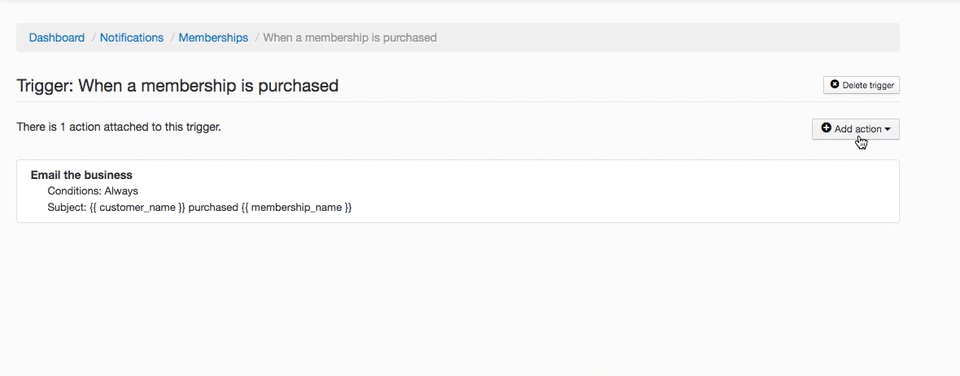Click the Subject template line of the action
This screenshot has width=960, height=376.
tap(200, 208)
